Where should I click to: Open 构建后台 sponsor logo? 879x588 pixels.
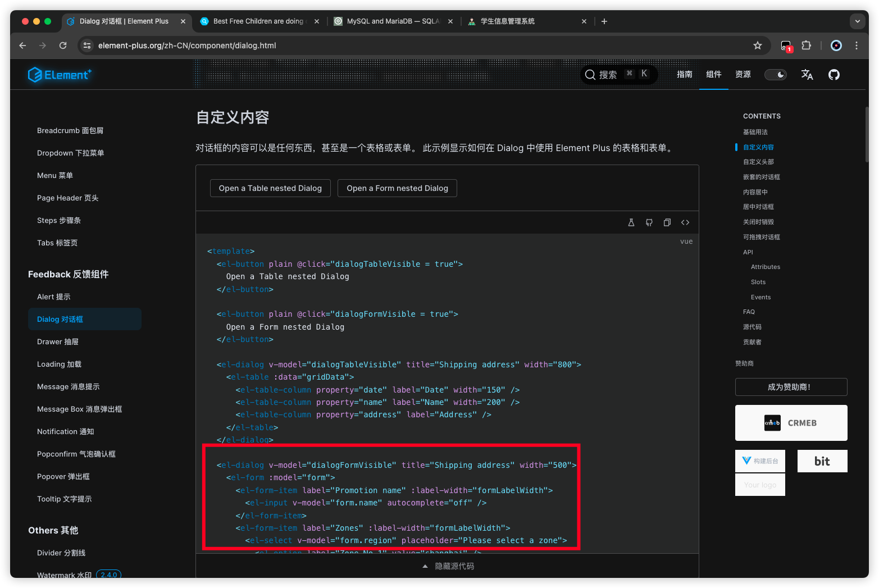(x=760, y=461)
